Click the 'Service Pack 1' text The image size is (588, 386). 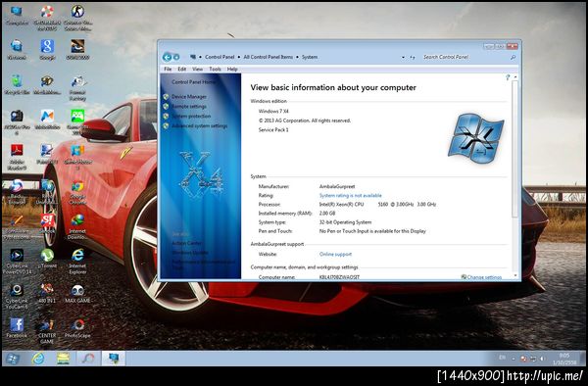click(x=273, y=129)
